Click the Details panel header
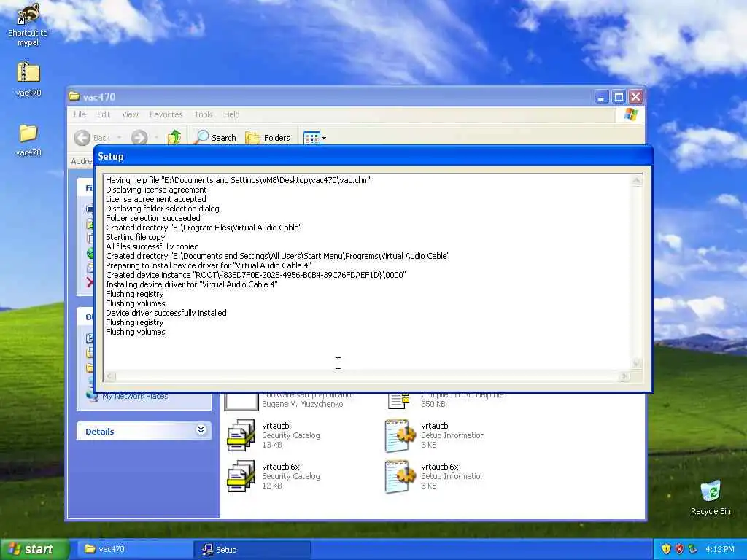 tap(144, 431)
